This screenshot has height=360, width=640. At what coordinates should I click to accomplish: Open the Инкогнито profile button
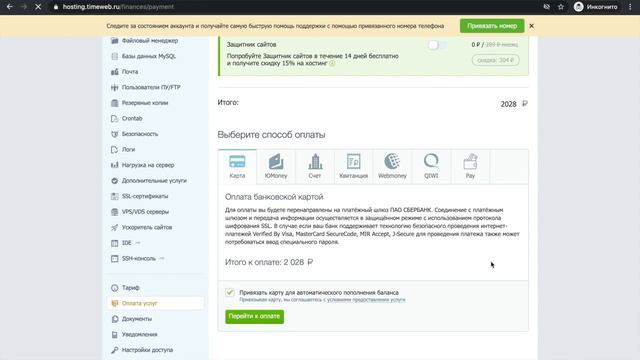coord(596,7)
